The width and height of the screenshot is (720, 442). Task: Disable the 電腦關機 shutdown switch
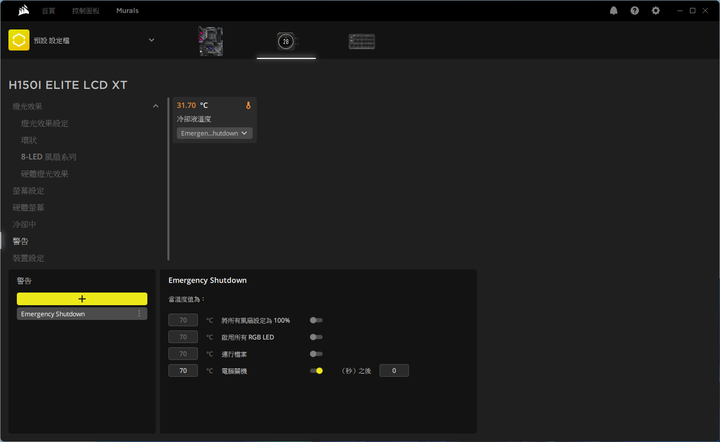coord(316,371)
